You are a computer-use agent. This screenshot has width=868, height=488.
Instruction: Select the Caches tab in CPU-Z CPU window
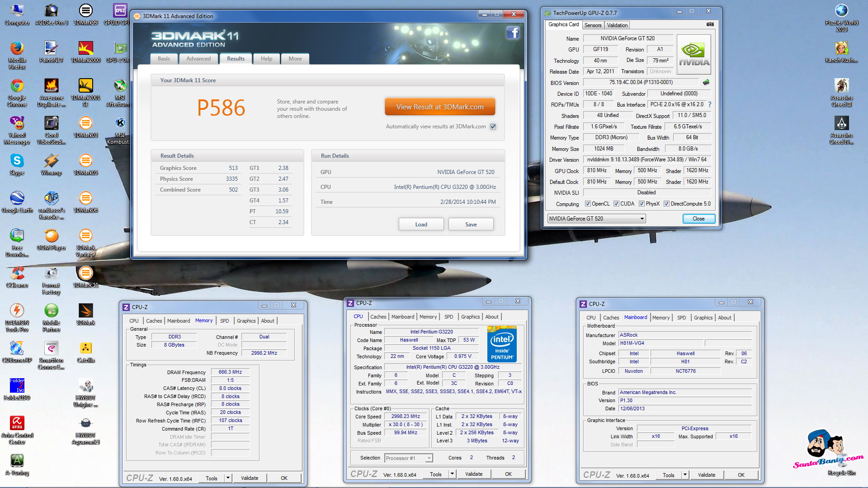click(x=378, y=317)
